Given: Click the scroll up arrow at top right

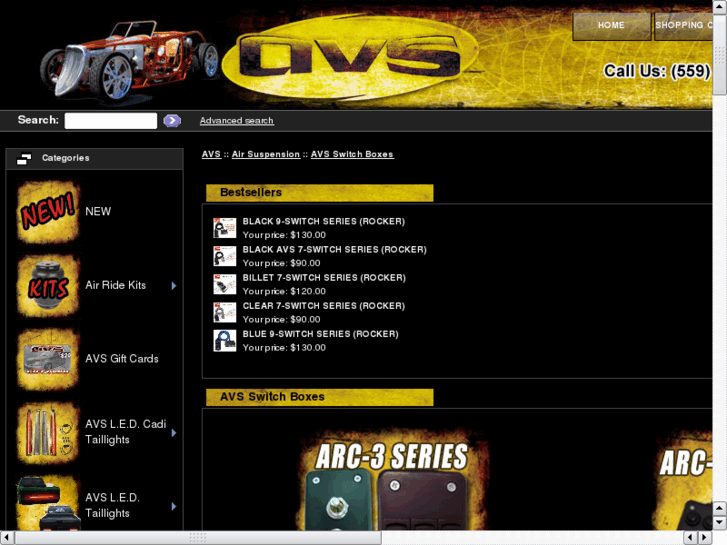Looking at the screenshot, I should (720, 7).
